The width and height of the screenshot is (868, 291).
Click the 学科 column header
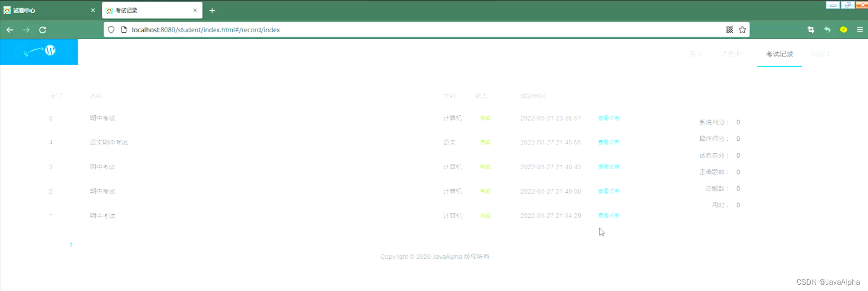click(449, 96)
